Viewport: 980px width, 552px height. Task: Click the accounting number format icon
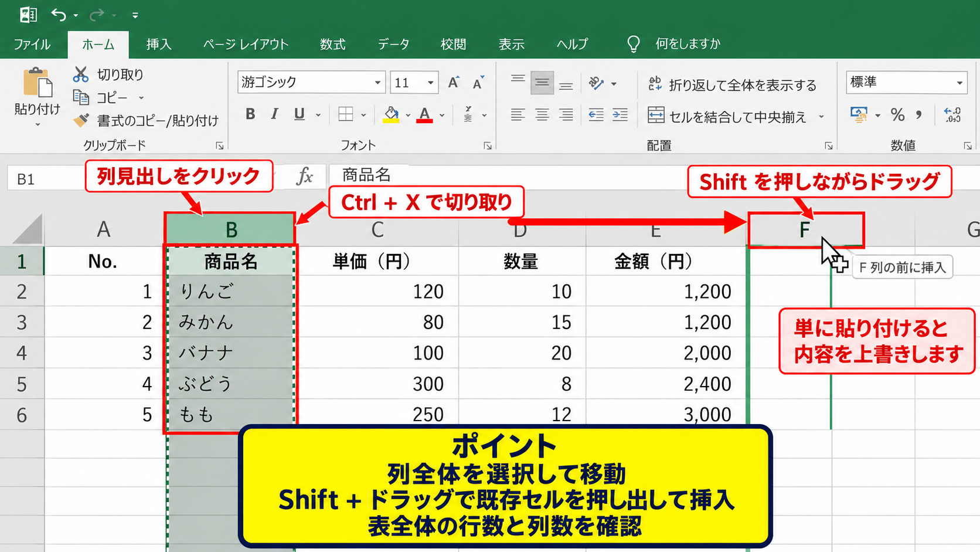pyautogui.click(x=859, y=115)
